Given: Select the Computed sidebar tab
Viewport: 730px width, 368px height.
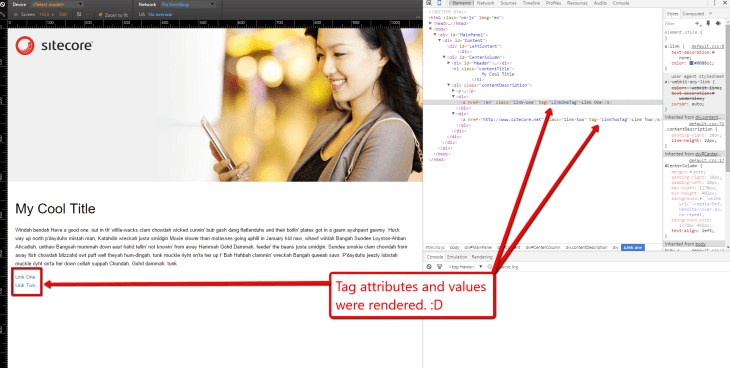Looking at the screenshot, I should (693, 14).
